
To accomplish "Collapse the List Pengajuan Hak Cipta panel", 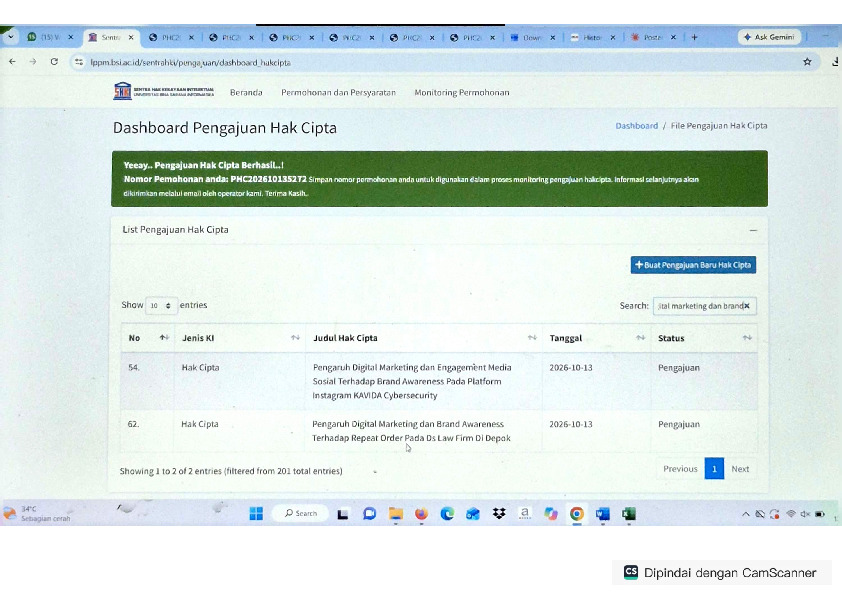I will [753, 230].
